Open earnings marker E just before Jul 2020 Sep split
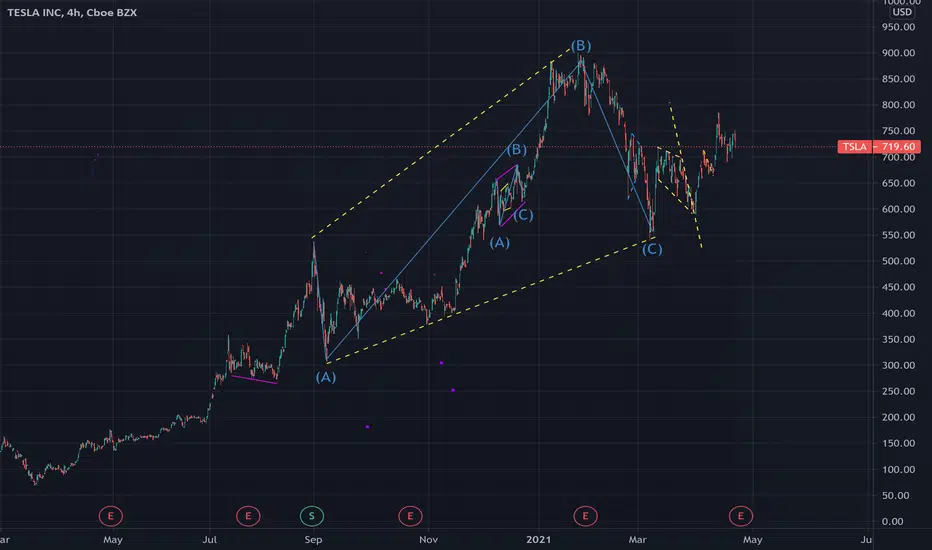 [x=248, y=516]
